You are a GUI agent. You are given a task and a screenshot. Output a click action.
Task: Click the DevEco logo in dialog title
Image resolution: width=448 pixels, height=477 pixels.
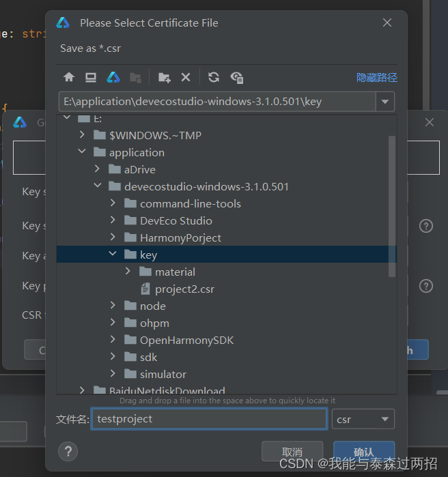(63, 23)
